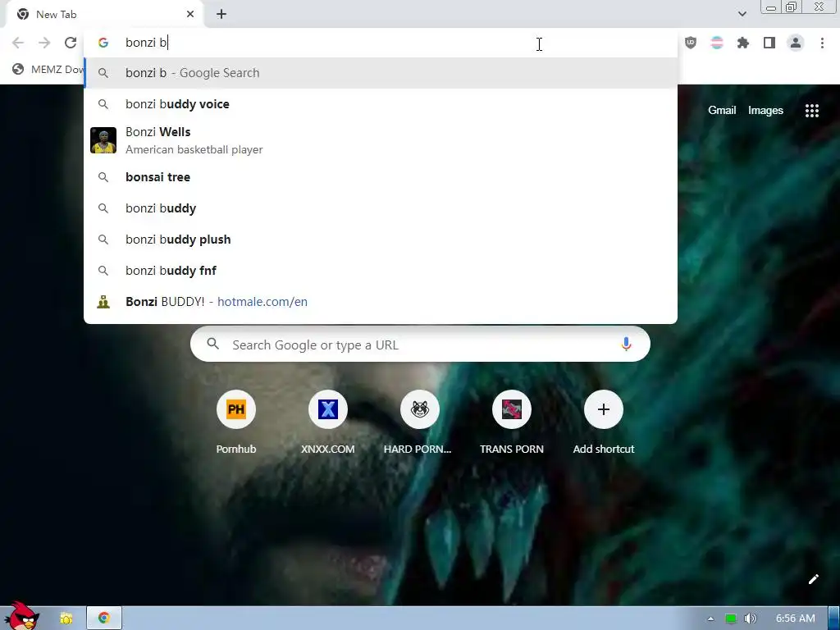This screenshot has width=840, height=630.
Task: Go forward using the forward arrow
Action: coord(44,43)
